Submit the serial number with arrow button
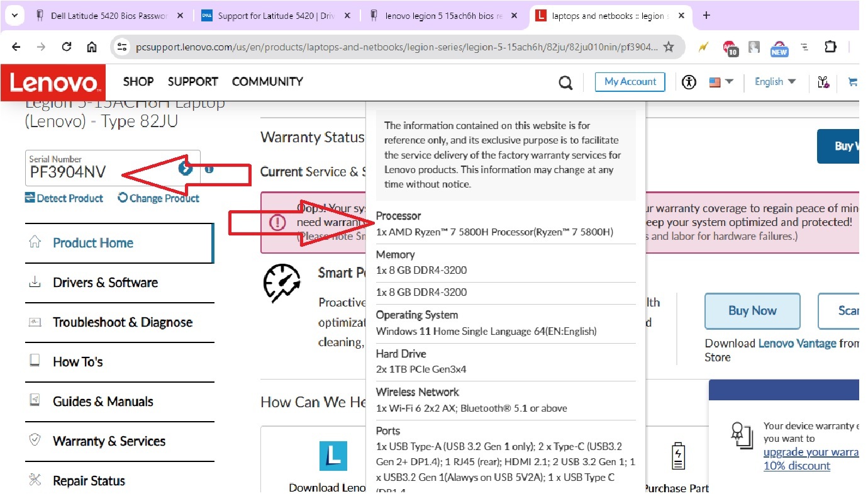This screenshot has width=868, height=496. point(185,168)
